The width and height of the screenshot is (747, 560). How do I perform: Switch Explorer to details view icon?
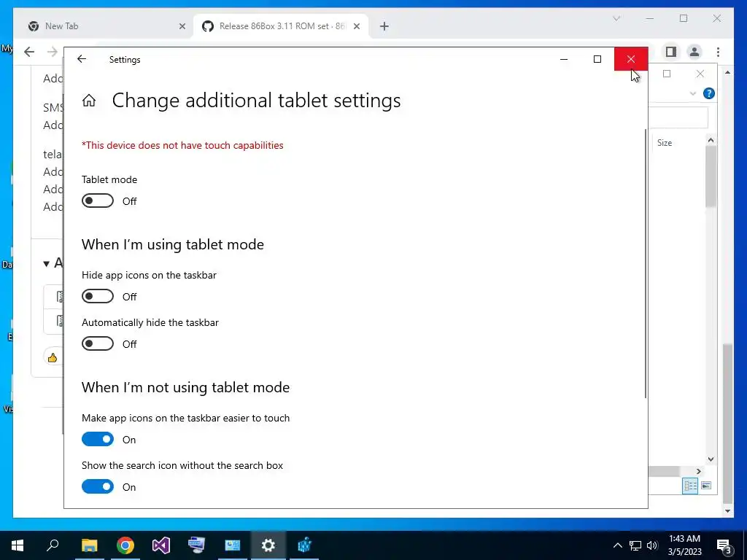690,486
